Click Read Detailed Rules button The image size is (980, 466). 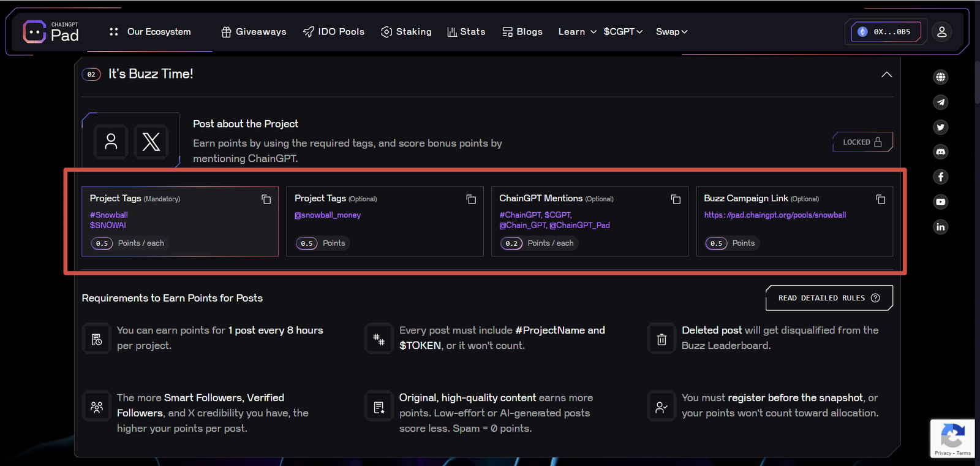(x=828, y=298)
